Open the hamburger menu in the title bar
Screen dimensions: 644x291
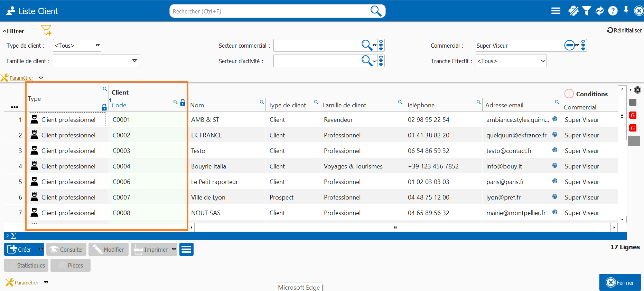pos(556,11)
